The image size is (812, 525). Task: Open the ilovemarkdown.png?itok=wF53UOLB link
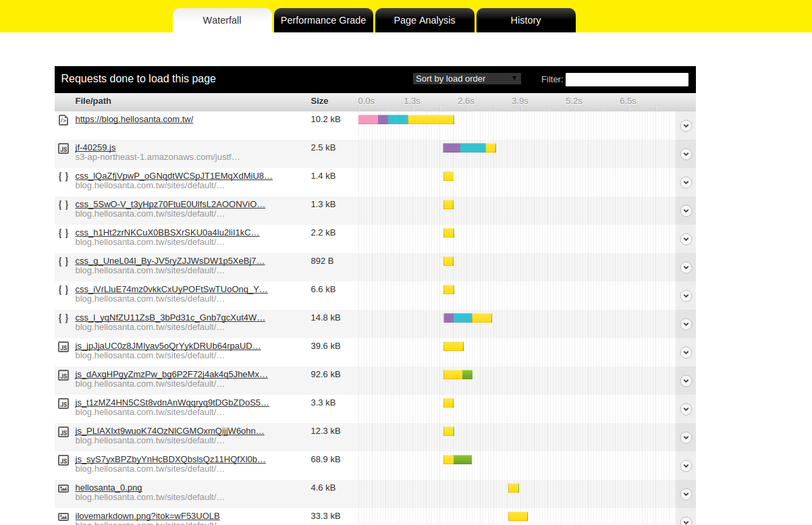(x=147, y=516)
